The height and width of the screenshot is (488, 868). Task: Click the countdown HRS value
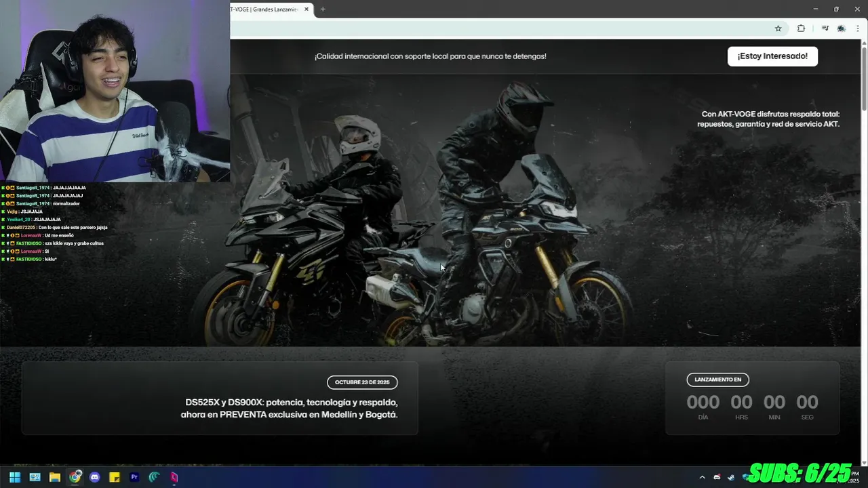(x=741, y=402)
